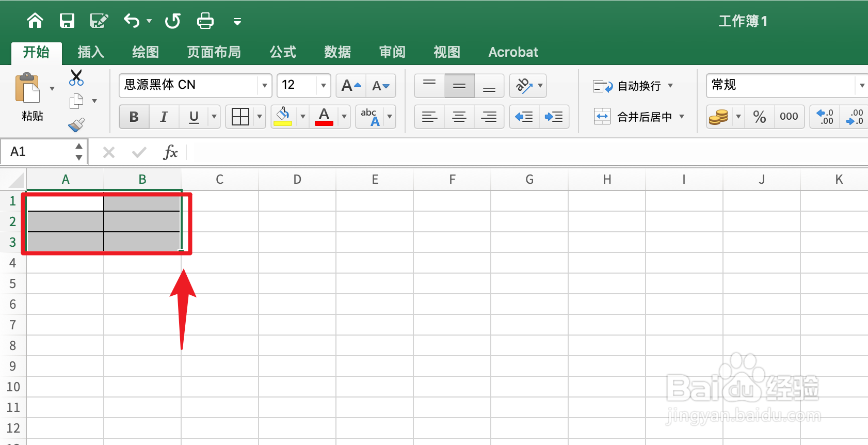868x445 pixels.
Task: Click 自动换行 wrap text
Action: point(627,86)
